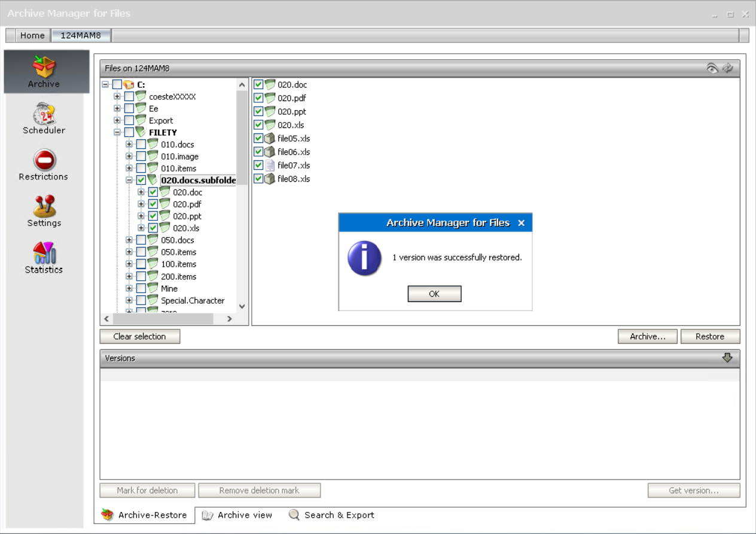Viewport: 756px width, 534px height.
Task: Uncheck the 020.doc file checkbox
Action: click(258, 84)
